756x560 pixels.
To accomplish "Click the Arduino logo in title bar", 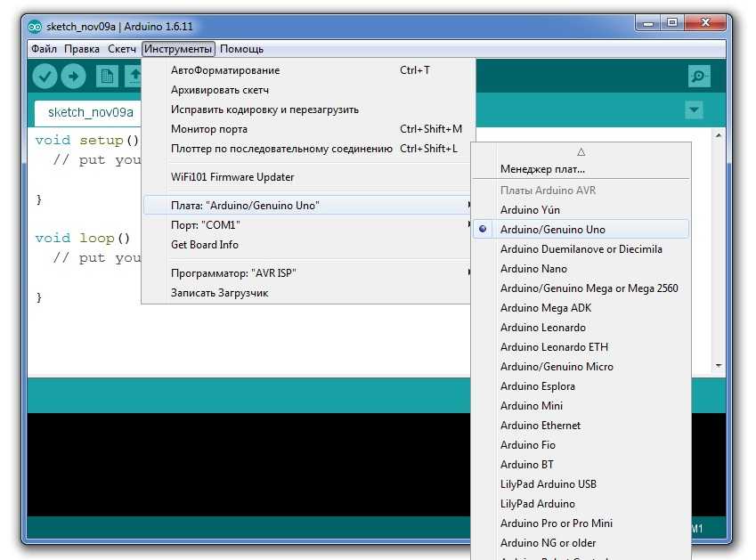I will [36, 26].
